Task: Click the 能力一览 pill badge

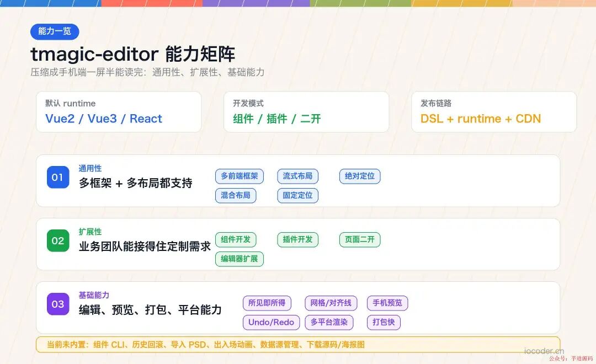Action: click(x=55, y=31)
